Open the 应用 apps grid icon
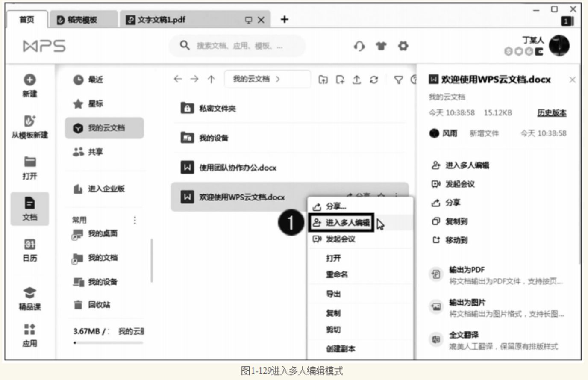588x380 pixels. 29,329
